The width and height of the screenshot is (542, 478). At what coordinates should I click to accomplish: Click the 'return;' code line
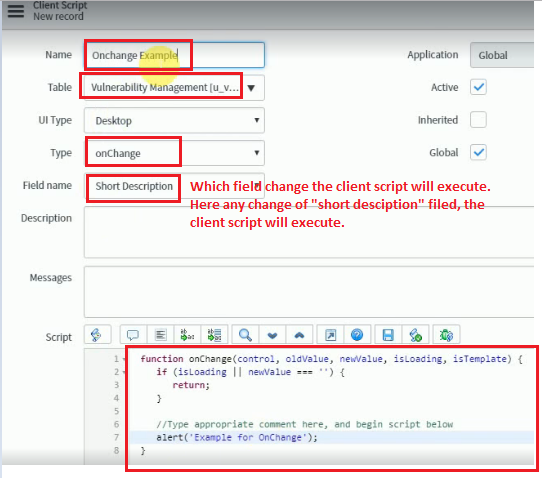pyautogui.click(x=191, y=385)
